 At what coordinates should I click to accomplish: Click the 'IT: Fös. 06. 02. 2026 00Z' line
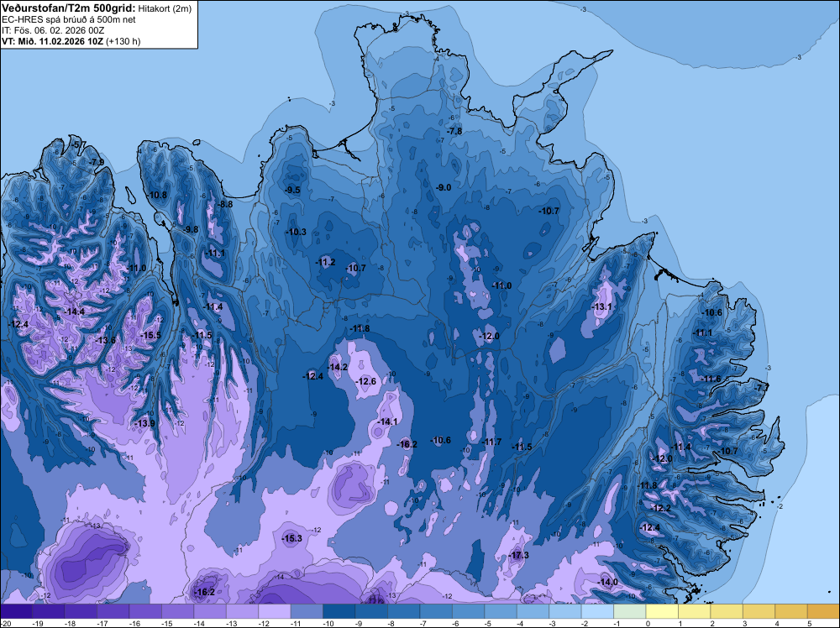(52, 30)
